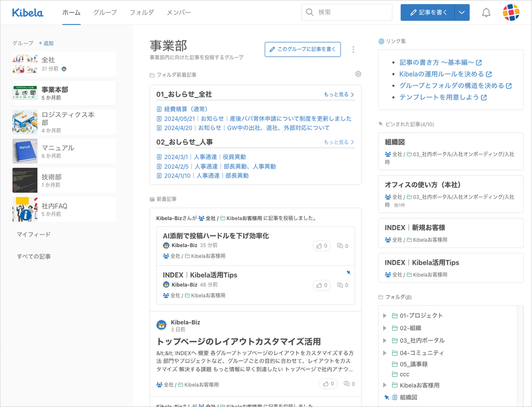Open the user profile avatar menu
Viewport: 532px width, 407px height.
[511, 12]
